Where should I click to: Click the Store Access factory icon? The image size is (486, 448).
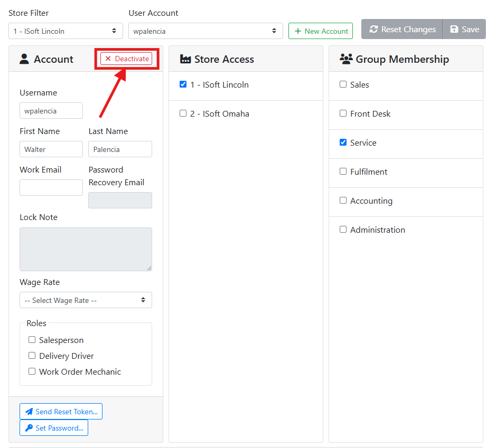185,59
